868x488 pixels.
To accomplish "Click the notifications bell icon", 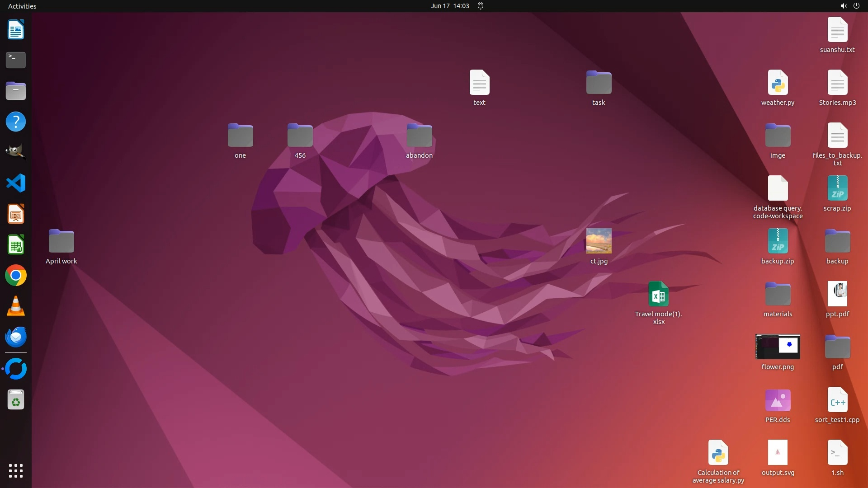I will click(x=481, y=6).
